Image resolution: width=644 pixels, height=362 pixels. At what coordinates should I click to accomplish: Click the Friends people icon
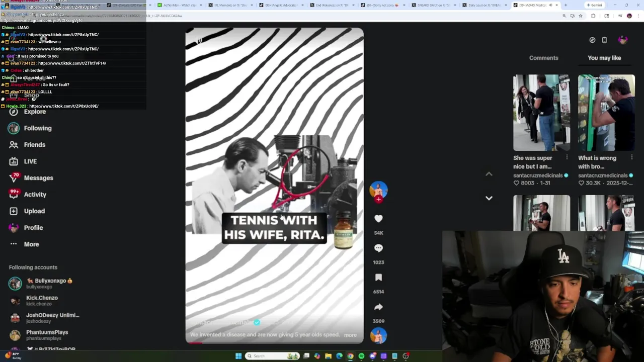pos(14,145)
